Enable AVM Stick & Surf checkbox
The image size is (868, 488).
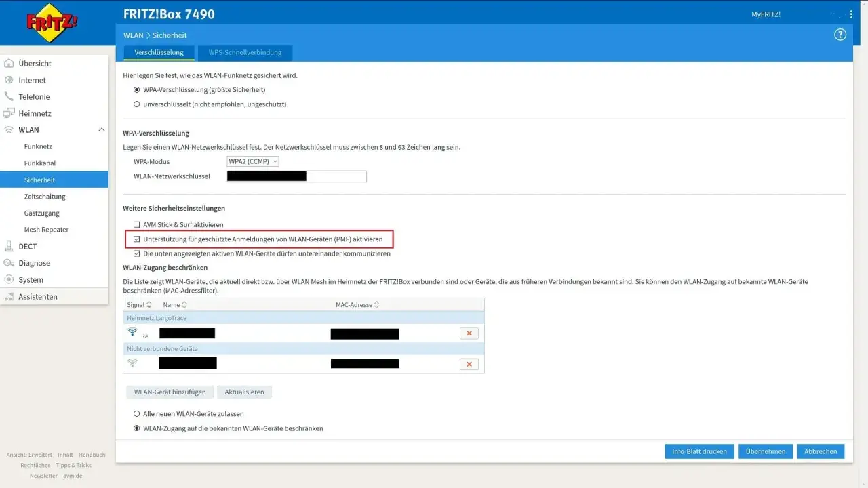137,224
